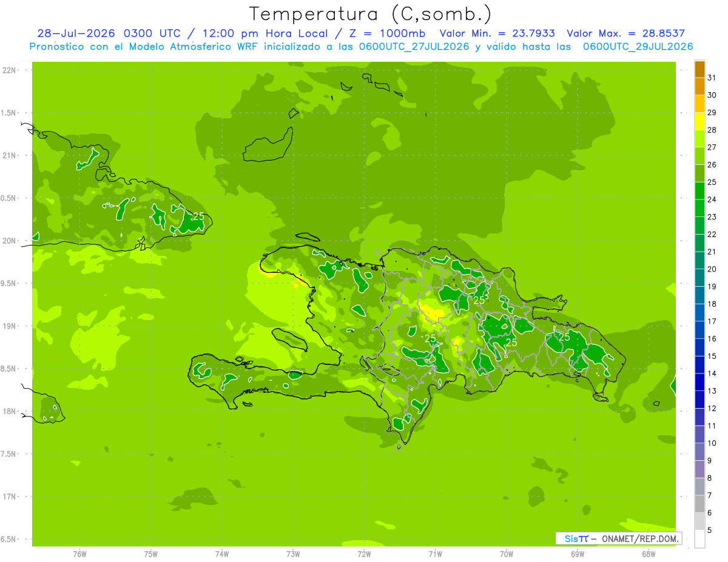Pick the purple swatch between 8 and 9
The height and width of the screenshot is (562, 728).
(699, 470)
